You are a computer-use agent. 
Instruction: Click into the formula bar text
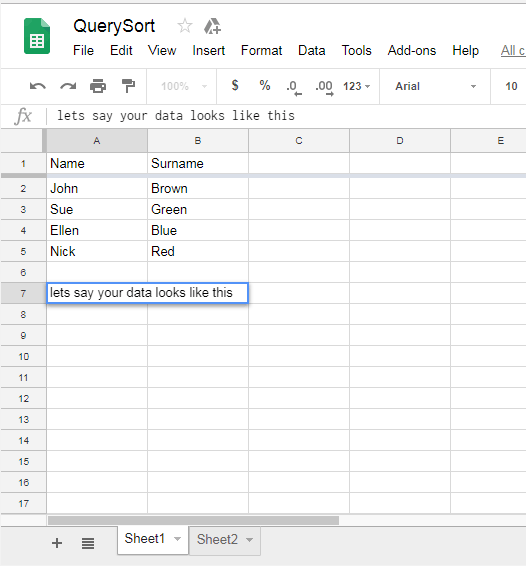click(176, 116)
